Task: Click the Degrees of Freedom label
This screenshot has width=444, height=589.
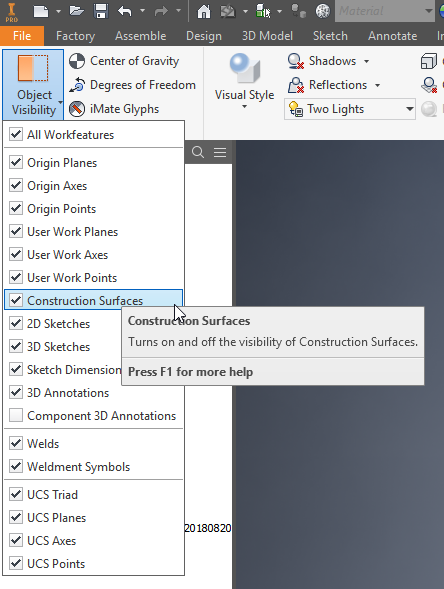Action: 143,85
